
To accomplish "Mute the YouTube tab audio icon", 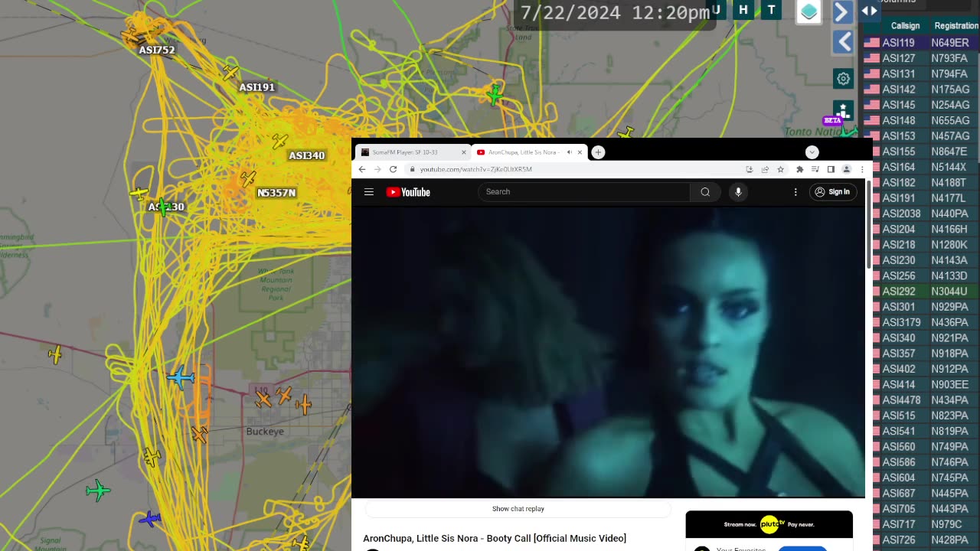I will (x=568, y=152).
